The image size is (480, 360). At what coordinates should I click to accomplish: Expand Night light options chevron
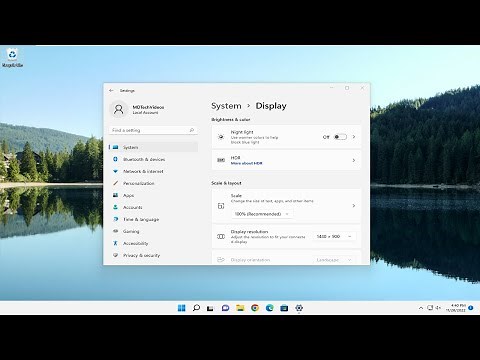(x=354, y=137)
